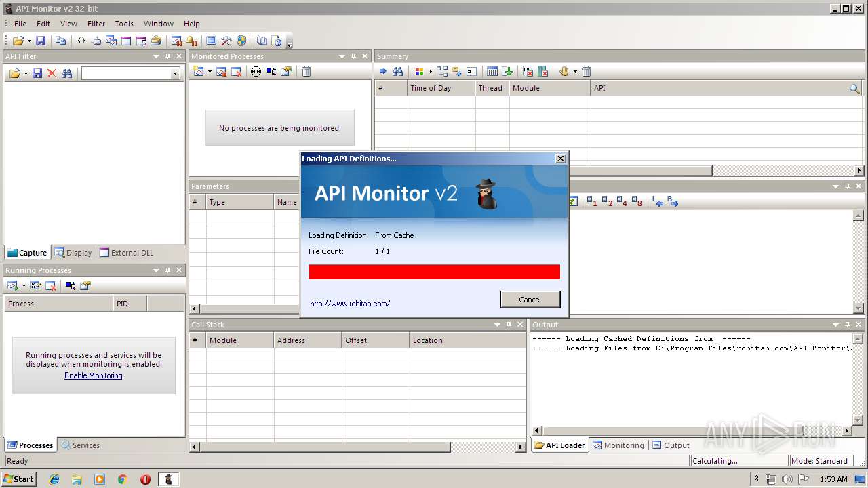
Task: Click the Process column header
Action: (x=58, y=304)
